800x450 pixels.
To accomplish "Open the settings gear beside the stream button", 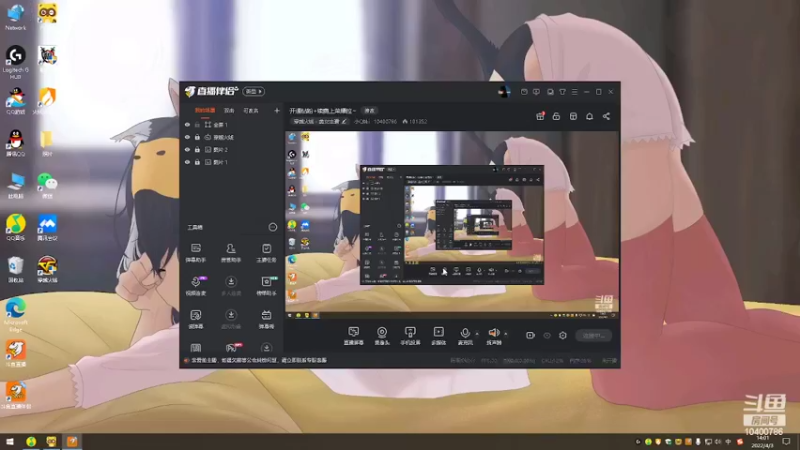I will click(563, 335).
